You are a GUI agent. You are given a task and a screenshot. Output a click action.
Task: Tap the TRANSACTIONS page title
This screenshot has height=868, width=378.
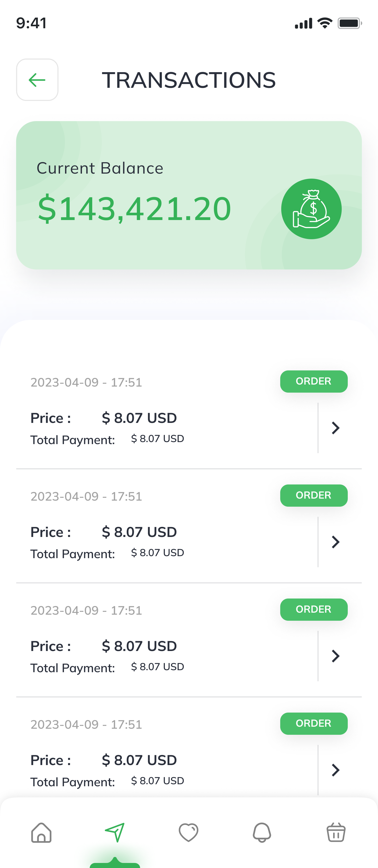click(x=189, y=80)
